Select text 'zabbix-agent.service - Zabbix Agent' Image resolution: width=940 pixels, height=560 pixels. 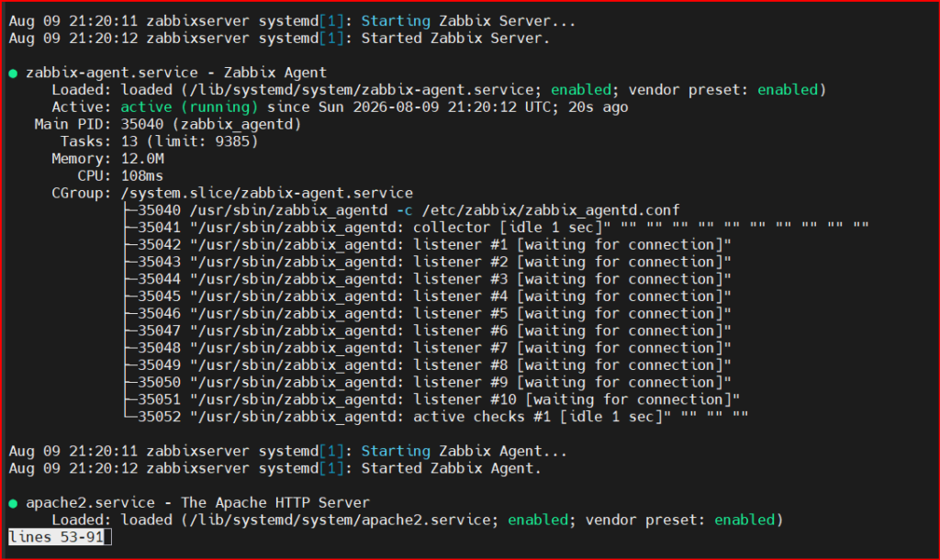[x=176, y=73]
